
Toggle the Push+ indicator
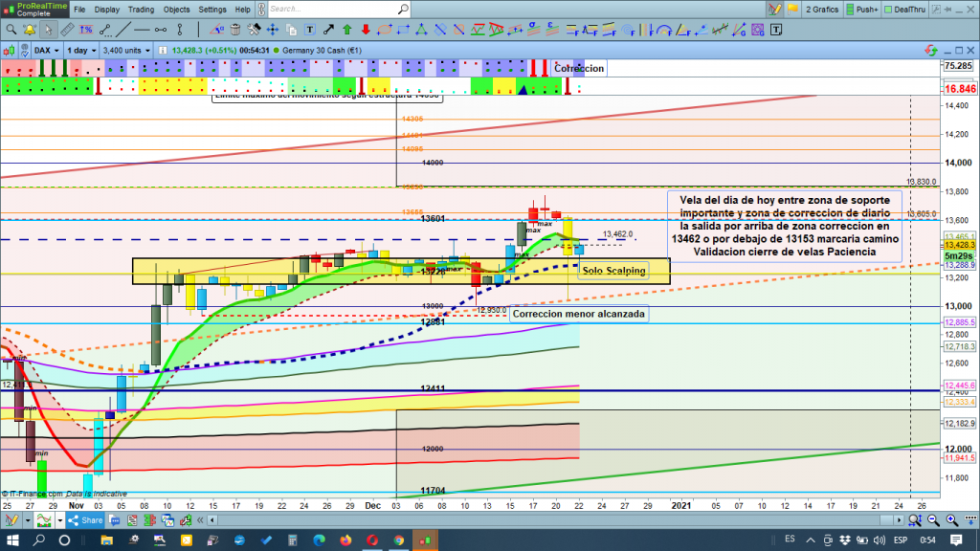(861, 10)
